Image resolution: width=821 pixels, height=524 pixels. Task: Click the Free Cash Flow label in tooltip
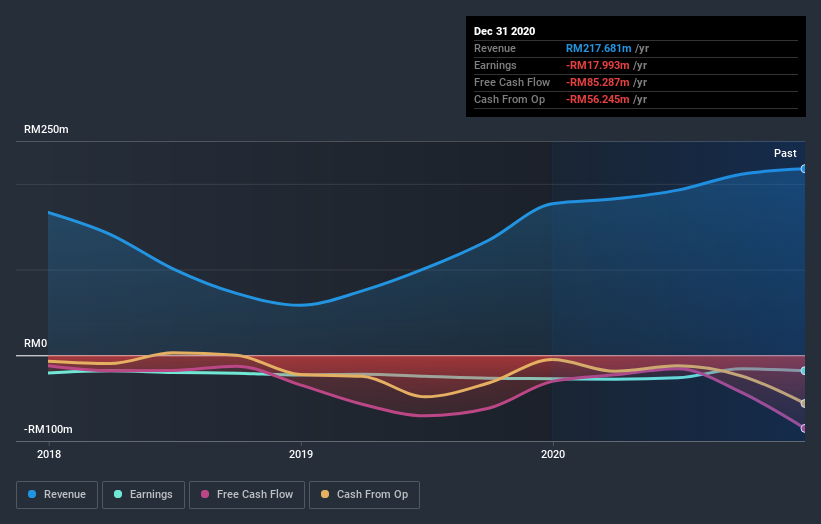tap(512, 82)
